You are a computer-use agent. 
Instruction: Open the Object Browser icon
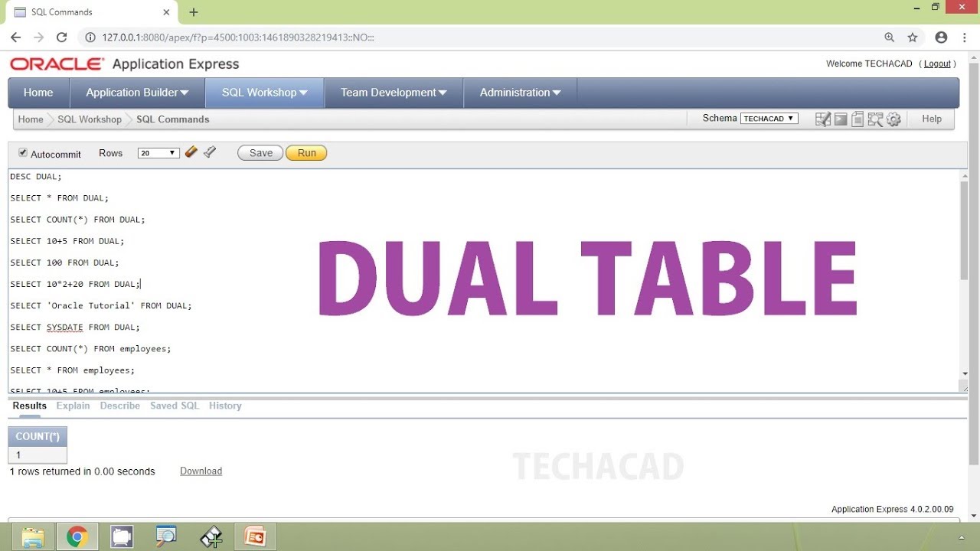tap(823, 119)
